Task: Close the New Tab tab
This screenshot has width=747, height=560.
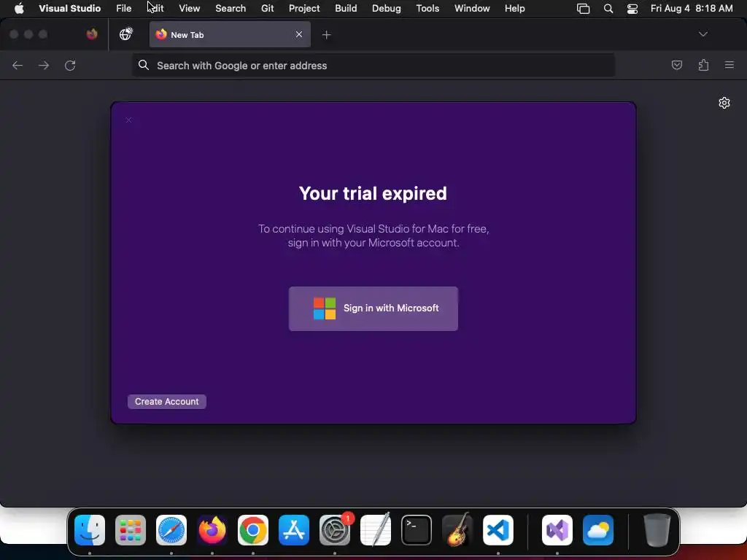Action: [x=298, y=34]
